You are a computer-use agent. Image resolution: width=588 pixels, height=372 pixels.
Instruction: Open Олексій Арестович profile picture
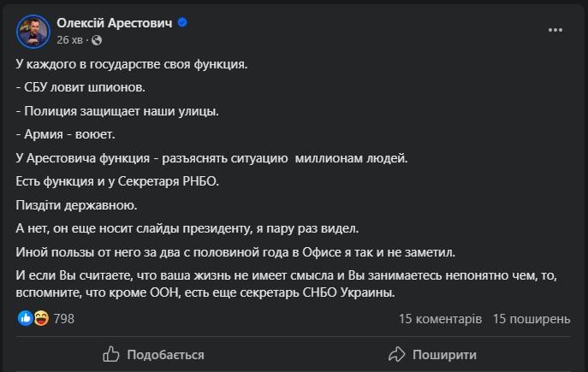[31, 31]
